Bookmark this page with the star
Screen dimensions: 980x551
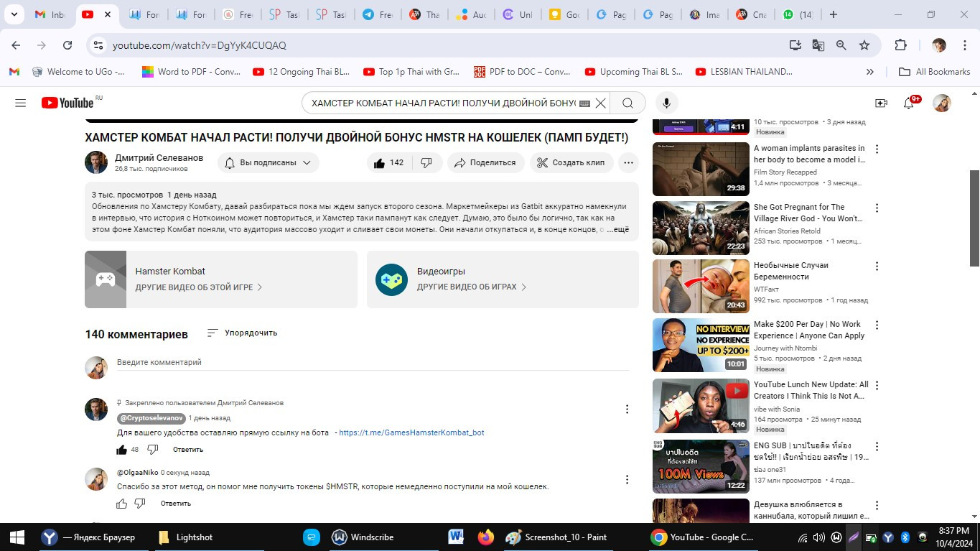click(864, 45)
